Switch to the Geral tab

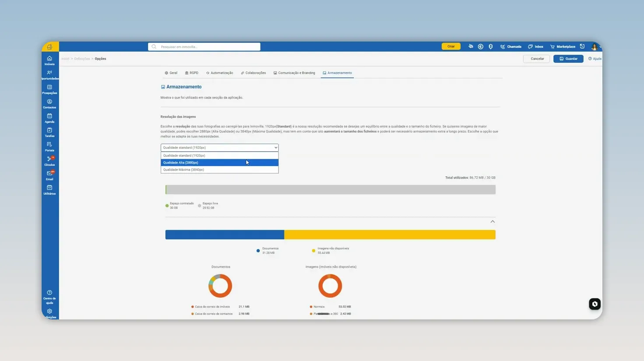point(171,73)
